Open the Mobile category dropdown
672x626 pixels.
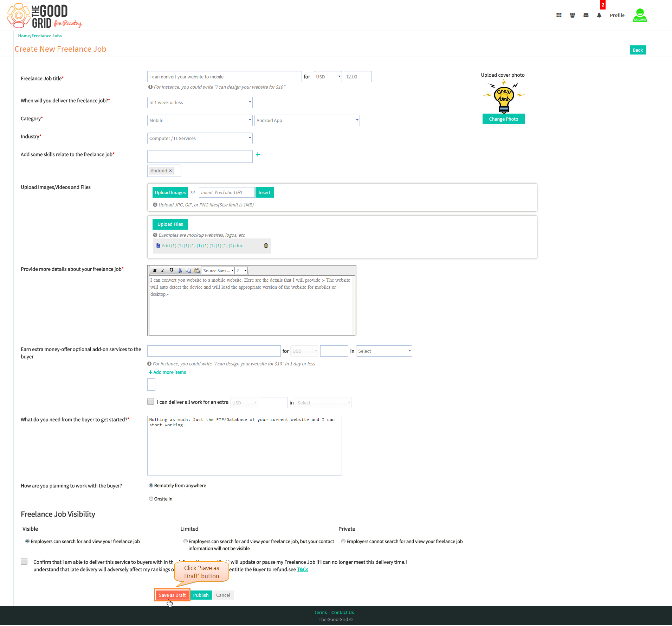click(200, 120)
